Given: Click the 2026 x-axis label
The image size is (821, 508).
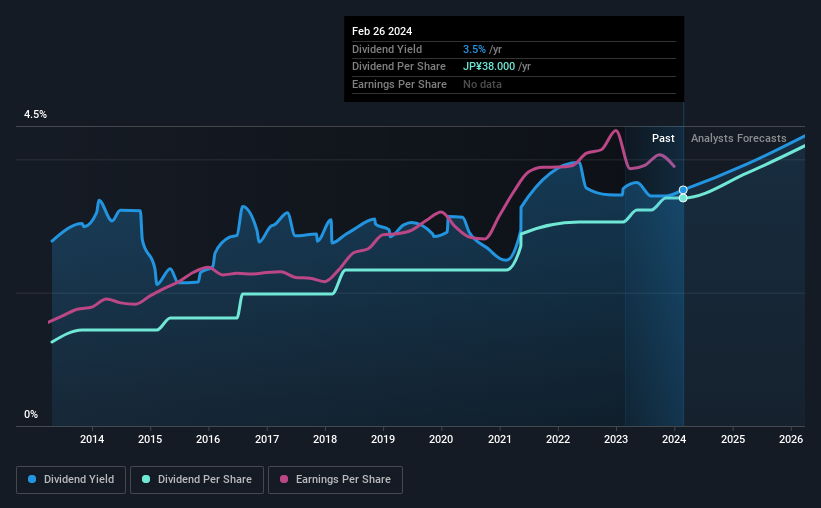Looking at the screenshot, I should tap(791, 439).
